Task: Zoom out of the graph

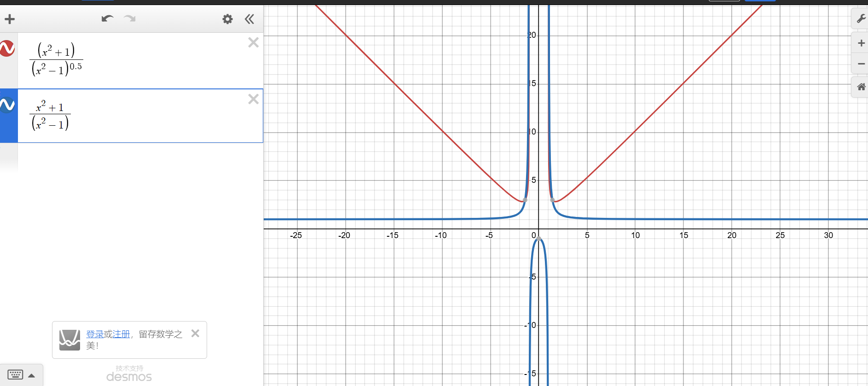Action: [x=861, y=64]
